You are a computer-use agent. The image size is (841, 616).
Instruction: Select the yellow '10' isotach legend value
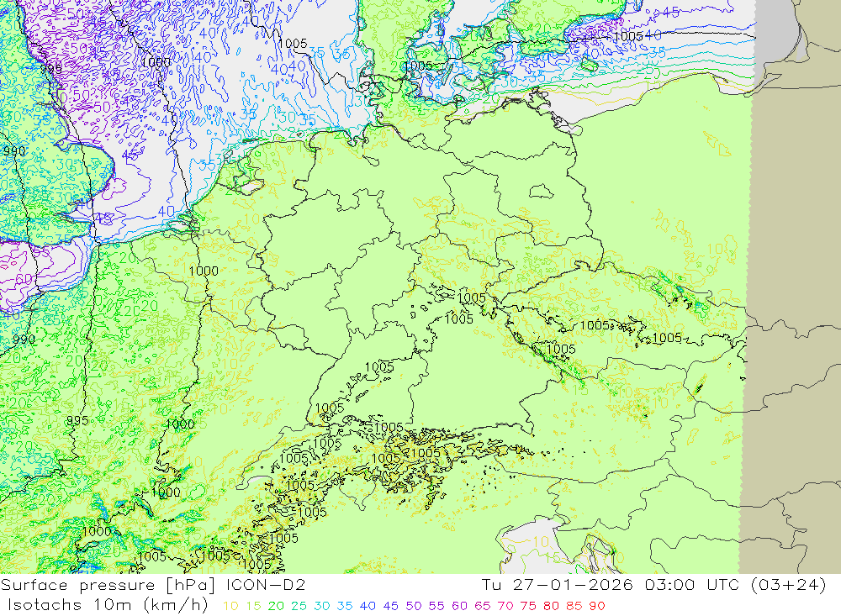[x=230, y=607]
